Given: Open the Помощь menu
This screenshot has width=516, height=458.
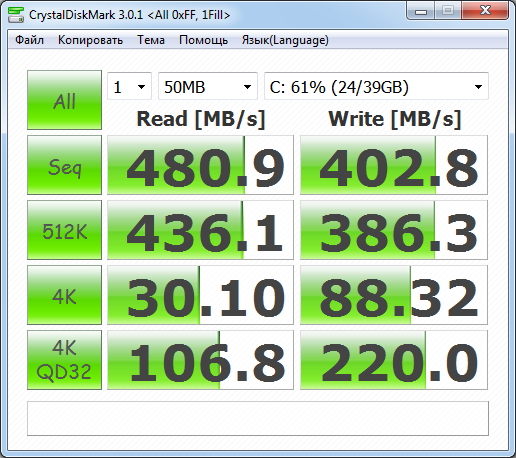Looking at the screenshot, I should pos(203,40).
